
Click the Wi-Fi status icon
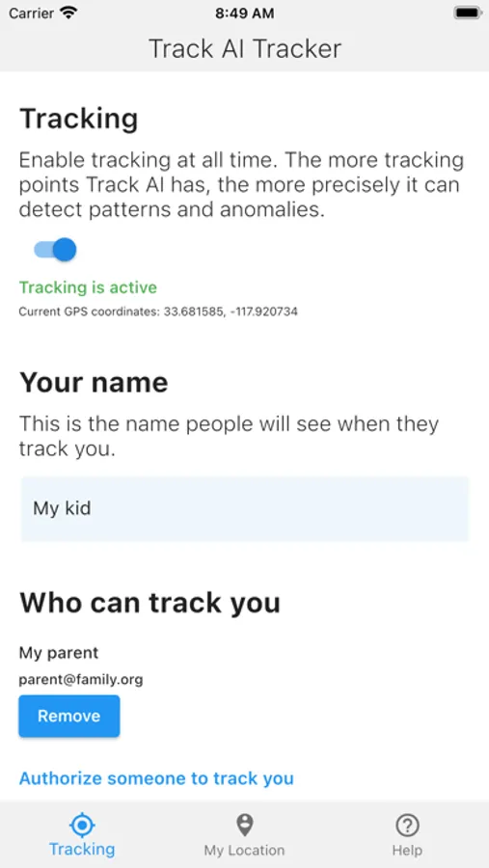pos(68,13)
